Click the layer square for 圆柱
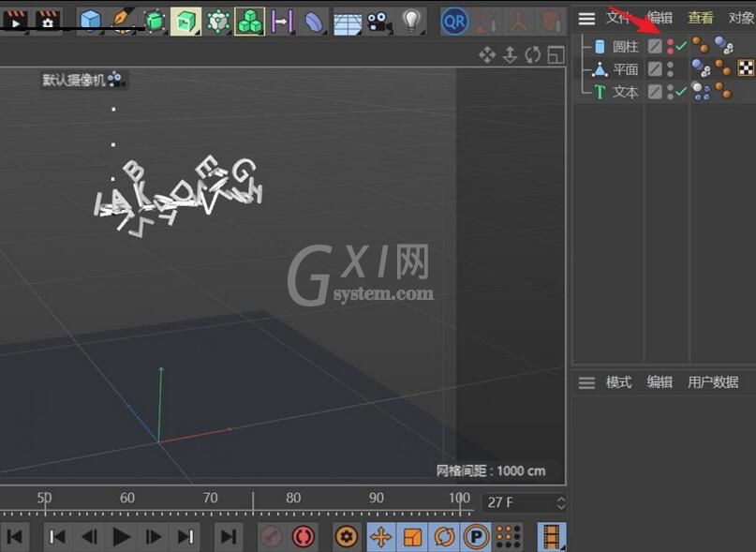This screenshot has width=756, height=552. pyautogui.click(x=655, y=46)
